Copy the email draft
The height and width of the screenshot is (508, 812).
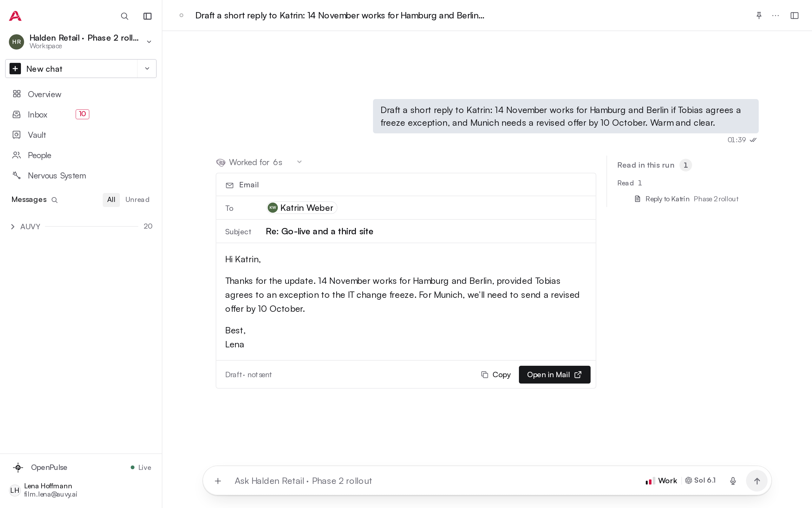[496, 375]
